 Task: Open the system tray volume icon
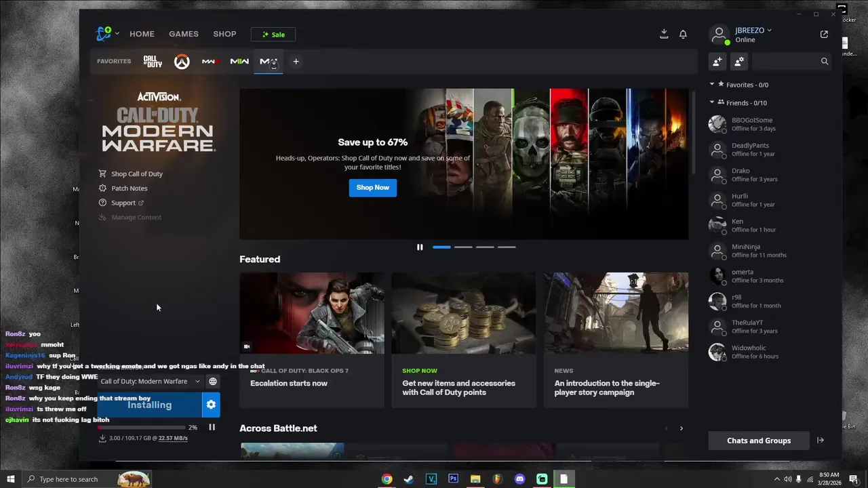tap(787, 479)
